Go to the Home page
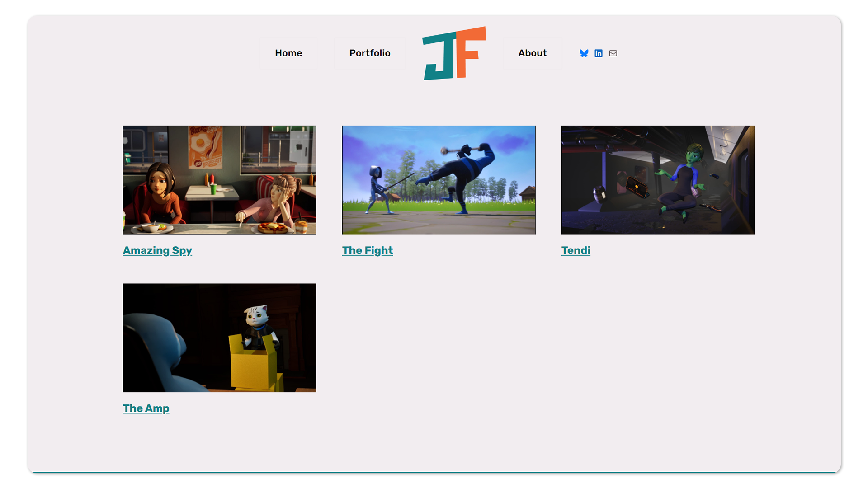The height and width of the screenshot is (488, 868). click(288, 53)
